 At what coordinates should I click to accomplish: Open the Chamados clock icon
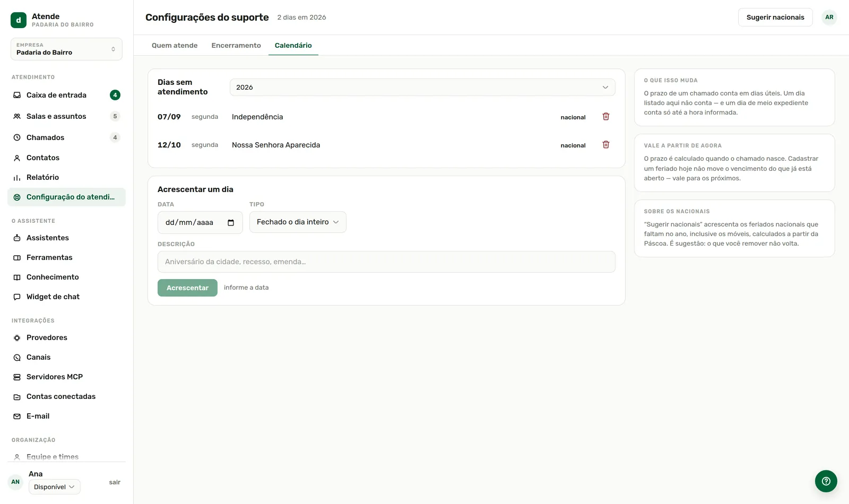tap(17, 137)
